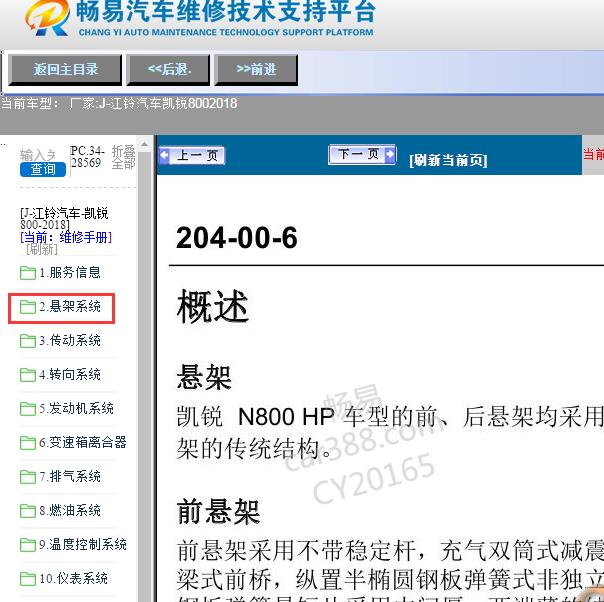This screenshot has width=604, height=602.
Task: Click the 前悬架 subheading
Action: point(218,512)
